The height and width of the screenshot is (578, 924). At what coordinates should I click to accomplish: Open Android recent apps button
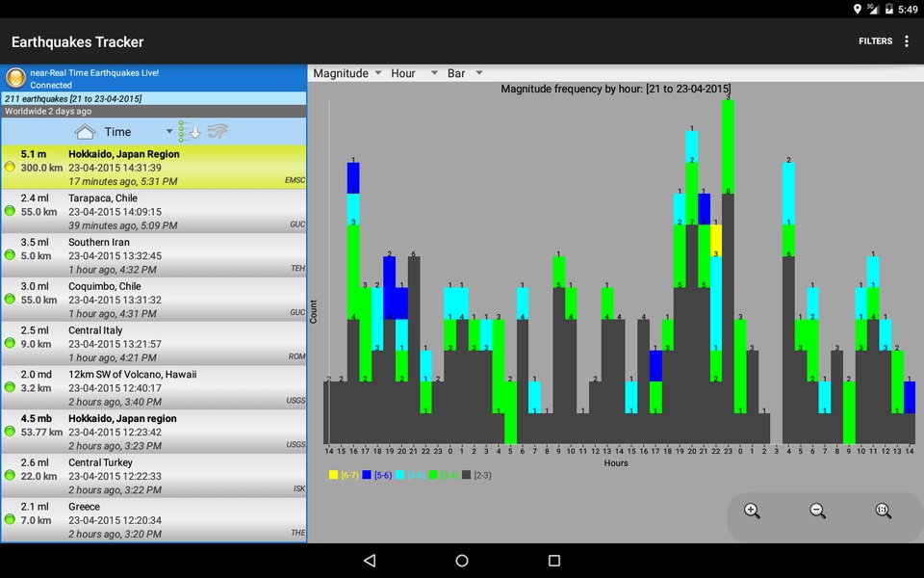click(x=554, y=561)
